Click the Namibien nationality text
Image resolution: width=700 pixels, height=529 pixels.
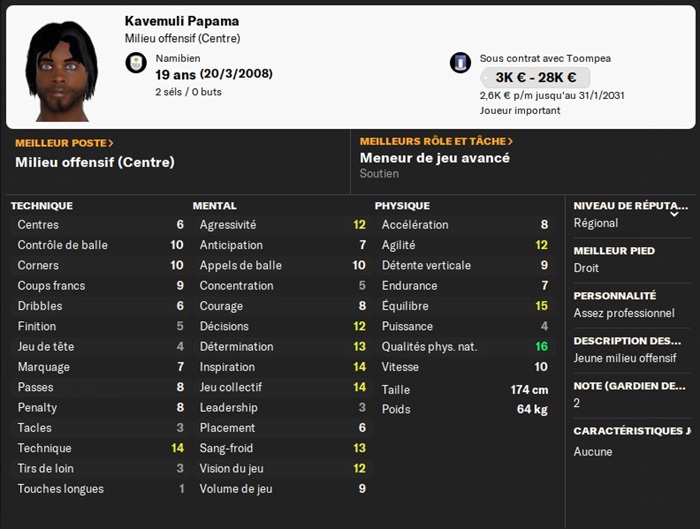click(177, 58)
